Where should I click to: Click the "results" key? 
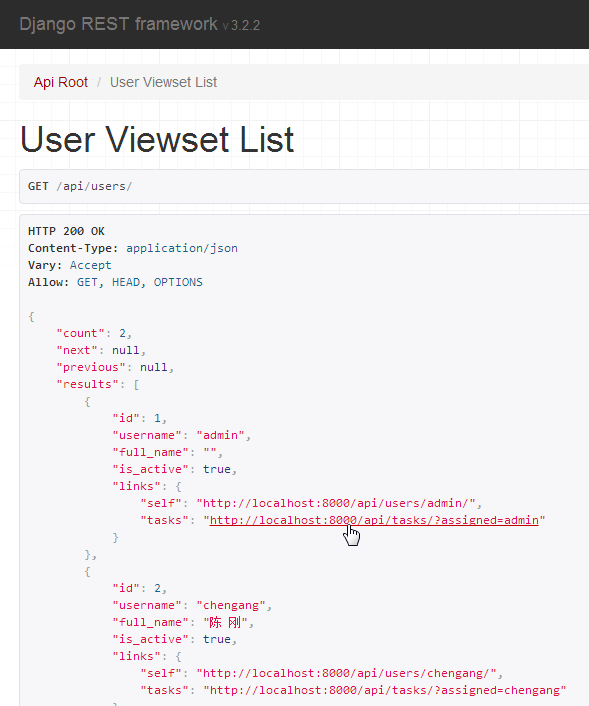pyautogui.click(x=87, y=384)
